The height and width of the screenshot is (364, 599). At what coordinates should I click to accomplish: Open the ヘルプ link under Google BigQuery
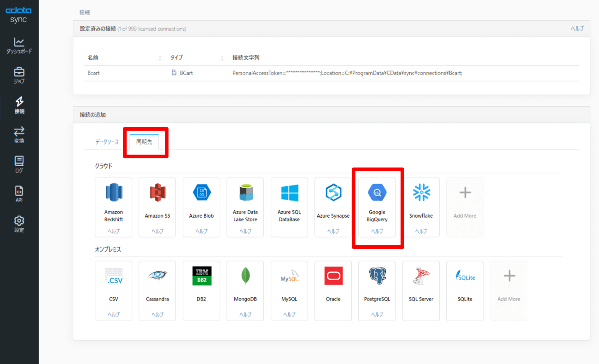(377, 231)
